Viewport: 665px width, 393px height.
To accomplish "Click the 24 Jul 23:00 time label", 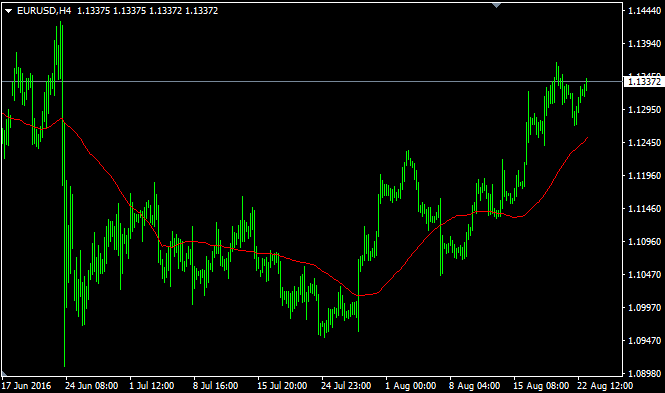I will [346, 386].
